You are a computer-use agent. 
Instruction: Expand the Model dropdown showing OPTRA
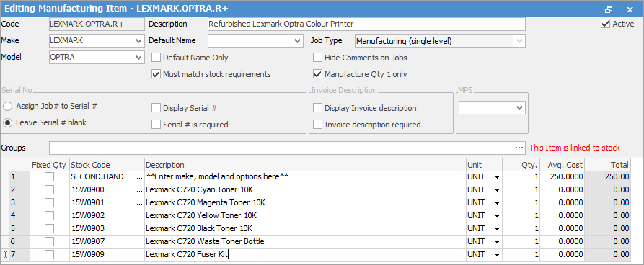(138, 58)
